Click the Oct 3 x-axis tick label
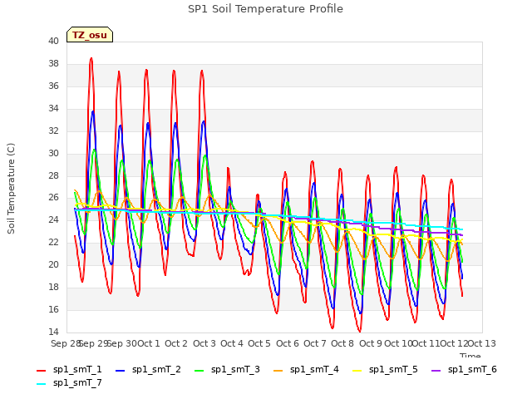 (x=204, y=343)
